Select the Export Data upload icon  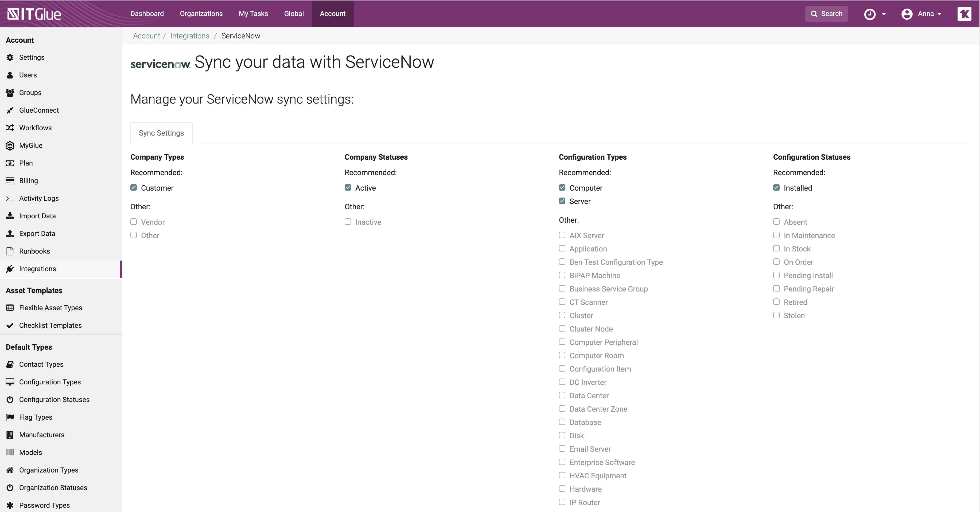(x=10, y=233)
